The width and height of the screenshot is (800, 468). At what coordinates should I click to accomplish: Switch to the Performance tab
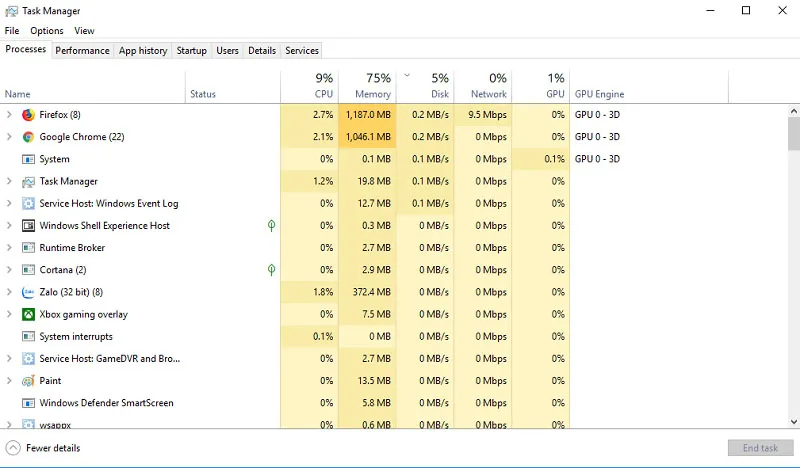(x=82, y=51)
